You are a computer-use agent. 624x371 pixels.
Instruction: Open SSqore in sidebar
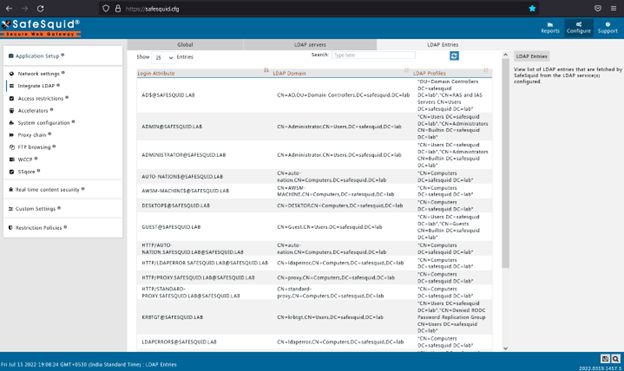[x=26, y=172]
